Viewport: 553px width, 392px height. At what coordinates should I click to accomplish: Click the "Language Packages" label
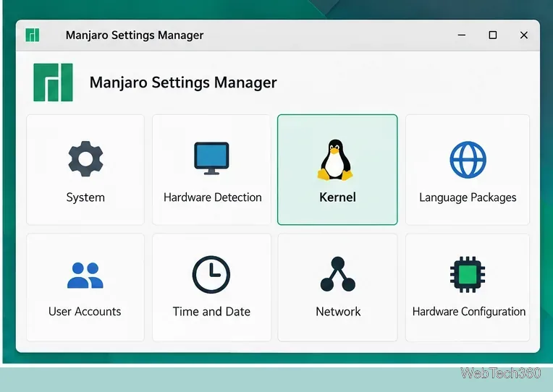pyautogui.click(x=468, y=197)
